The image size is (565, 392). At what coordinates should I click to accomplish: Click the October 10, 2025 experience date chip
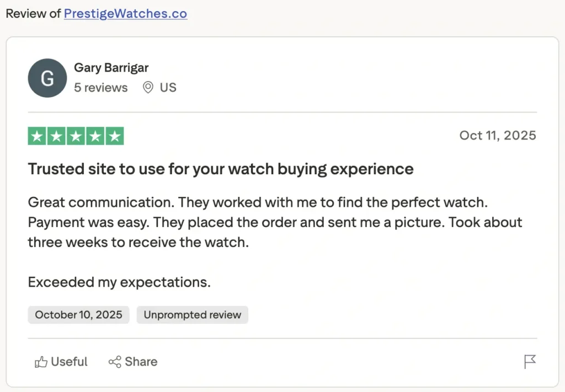(x=78, y=315)
